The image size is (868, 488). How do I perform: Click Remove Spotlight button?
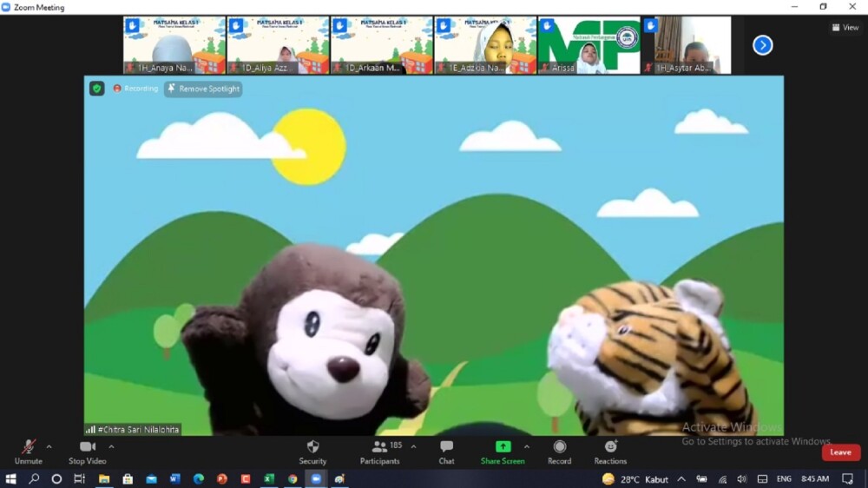coord(203,89)
